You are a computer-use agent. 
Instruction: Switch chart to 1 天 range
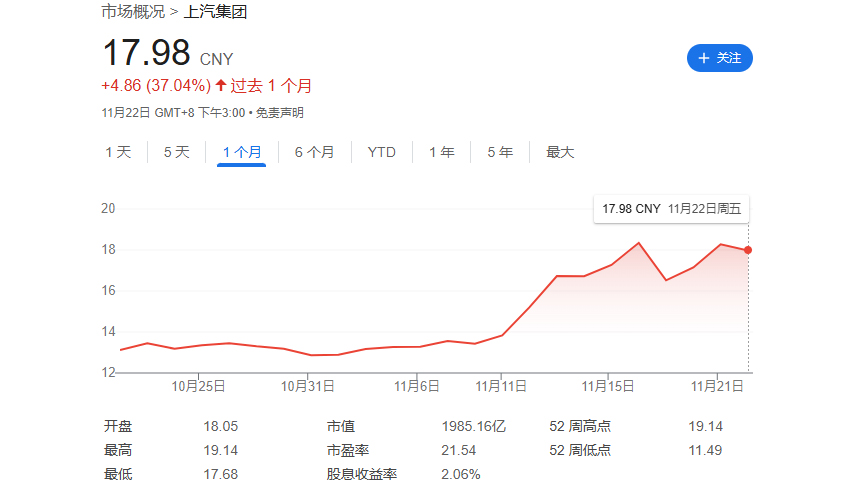click(118, 152)
